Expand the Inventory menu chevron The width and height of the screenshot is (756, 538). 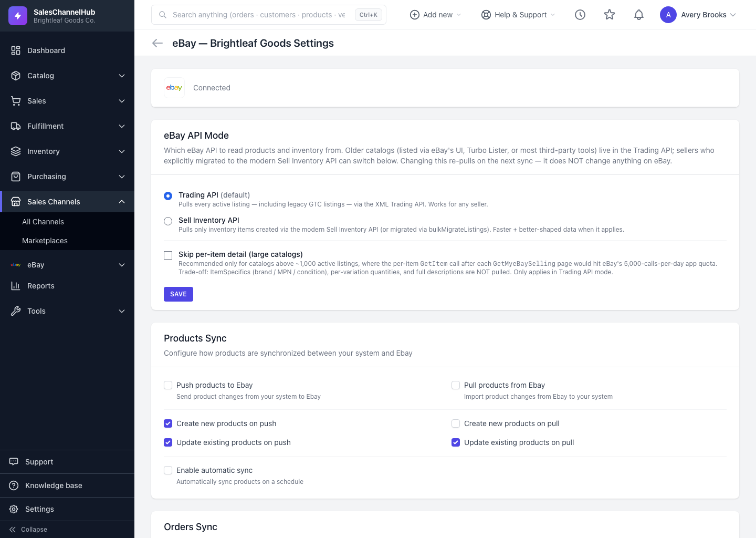[x=122, y=151]
